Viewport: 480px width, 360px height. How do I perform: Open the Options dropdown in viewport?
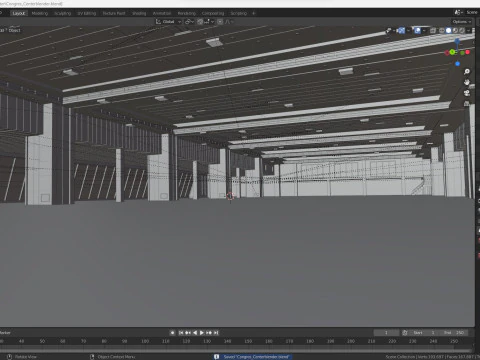(462, 22)
